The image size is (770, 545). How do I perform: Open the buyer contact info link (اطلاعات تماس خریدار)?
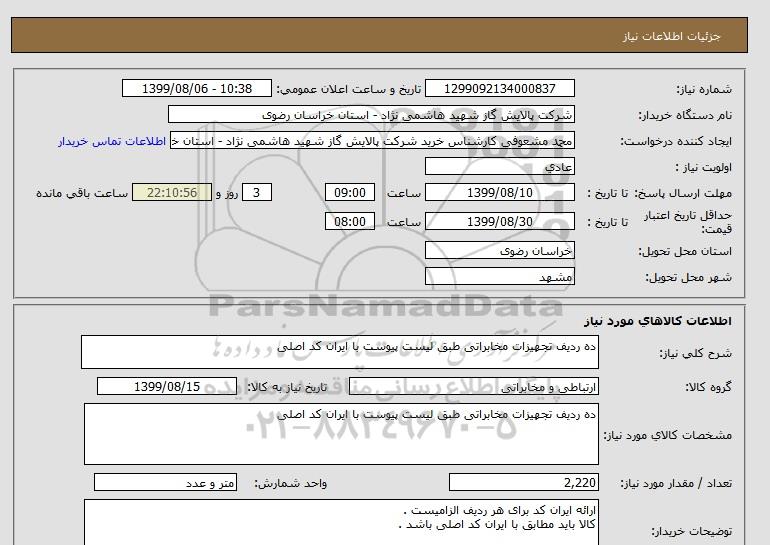point(112,141)
